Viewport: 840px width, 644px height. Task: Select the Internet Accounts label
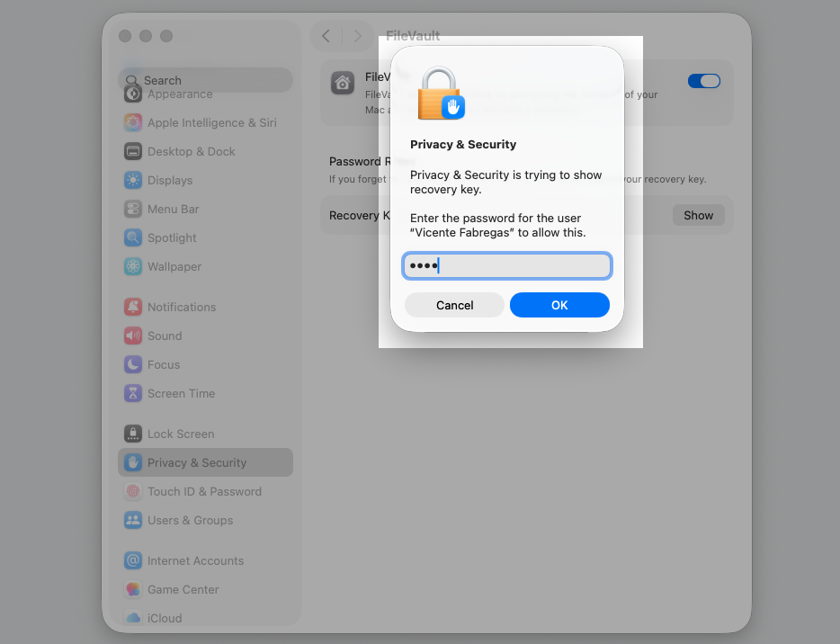(x=195, y=561)
